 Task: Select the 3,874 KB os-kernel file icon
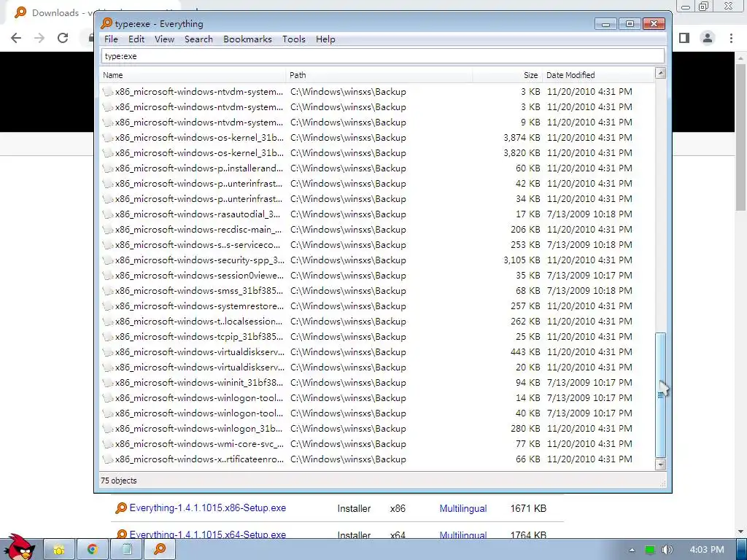[108, 138]
